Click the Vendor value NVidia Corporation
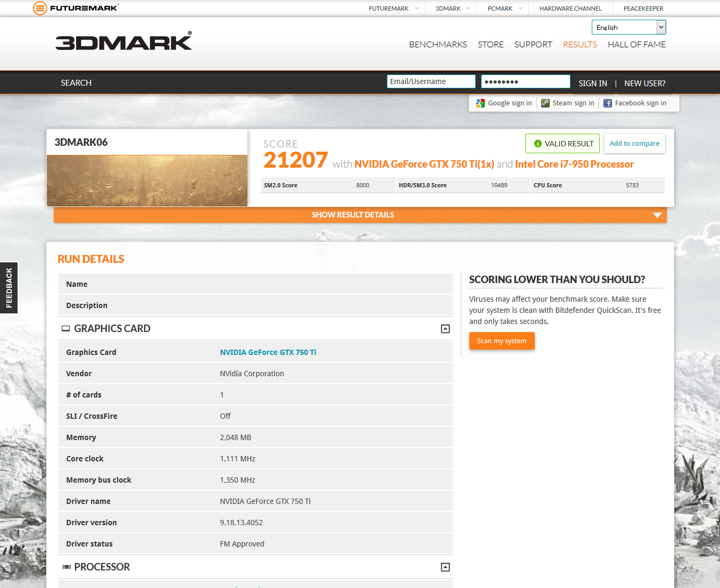Screen dimensions: 720x588 (x=252, y=374)
